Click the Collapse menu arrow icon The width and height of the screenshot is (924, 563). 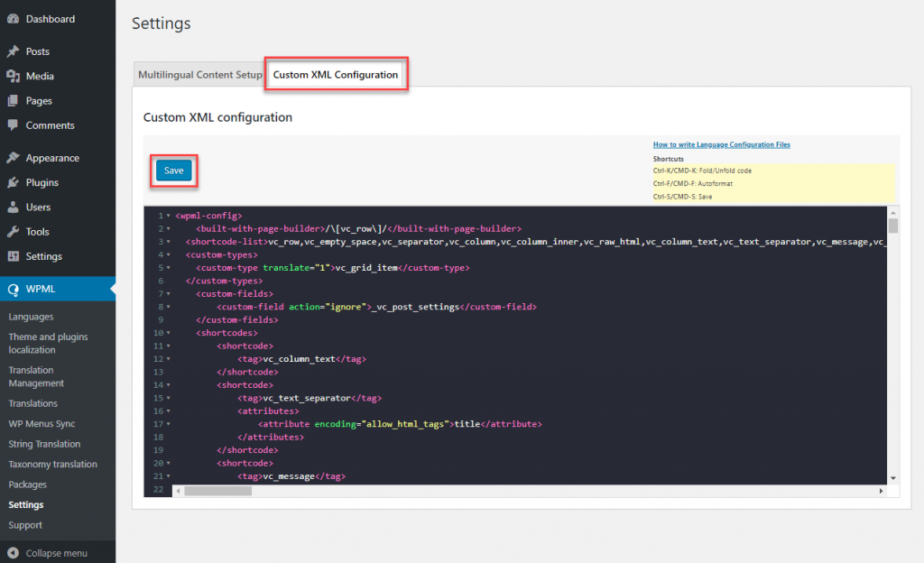[13, 553]
